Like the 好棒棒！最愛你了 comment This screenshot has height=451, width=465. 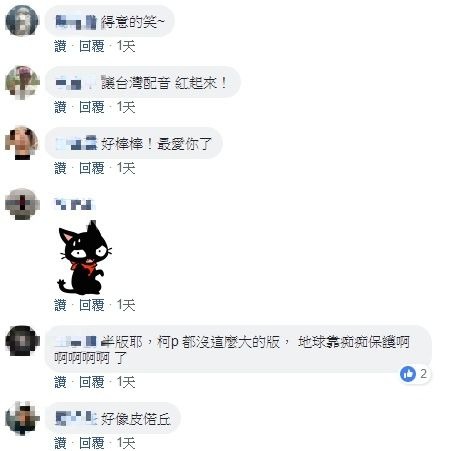click(x=60, y=168)
